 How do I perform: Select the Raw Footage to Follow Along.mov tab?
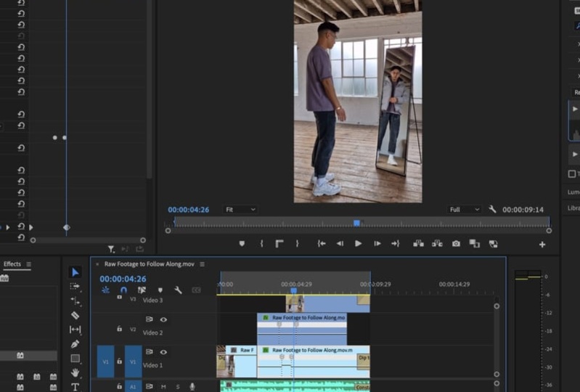[149, 264]
